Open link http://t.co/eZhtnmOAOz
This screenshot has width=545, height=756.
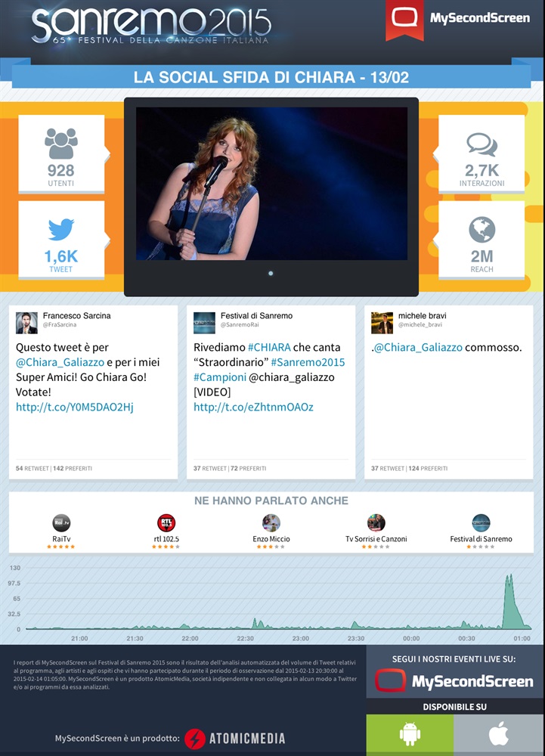coord(253,407)
